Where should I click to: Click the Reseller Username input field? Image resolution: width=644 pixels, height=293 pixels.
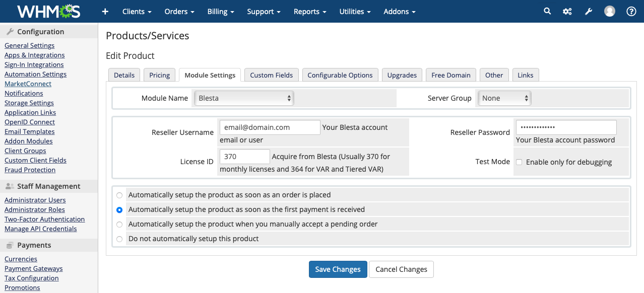coord(270,127)
